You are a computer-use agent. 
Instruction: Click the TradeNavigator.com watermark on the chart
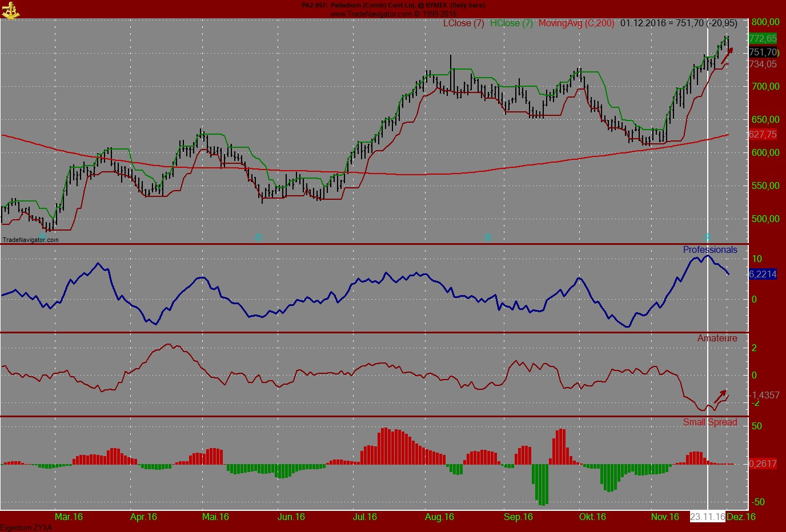(x=30, y=240)
